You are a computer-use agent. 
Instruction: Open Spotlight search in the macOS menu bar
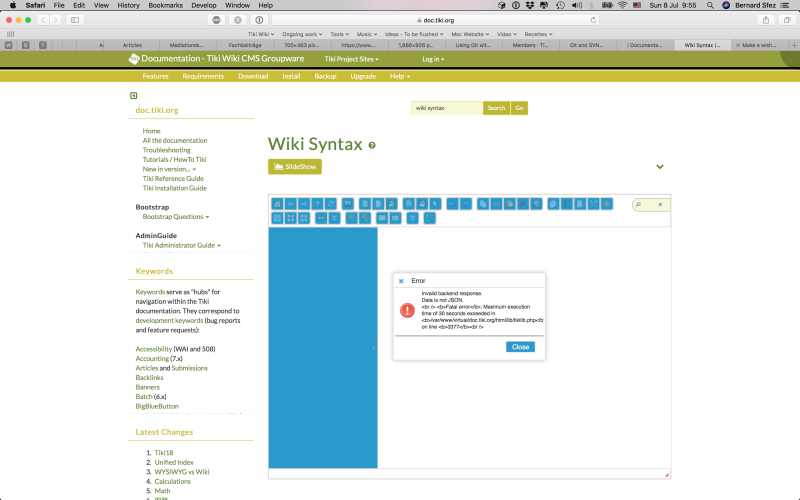pos(710,5)
